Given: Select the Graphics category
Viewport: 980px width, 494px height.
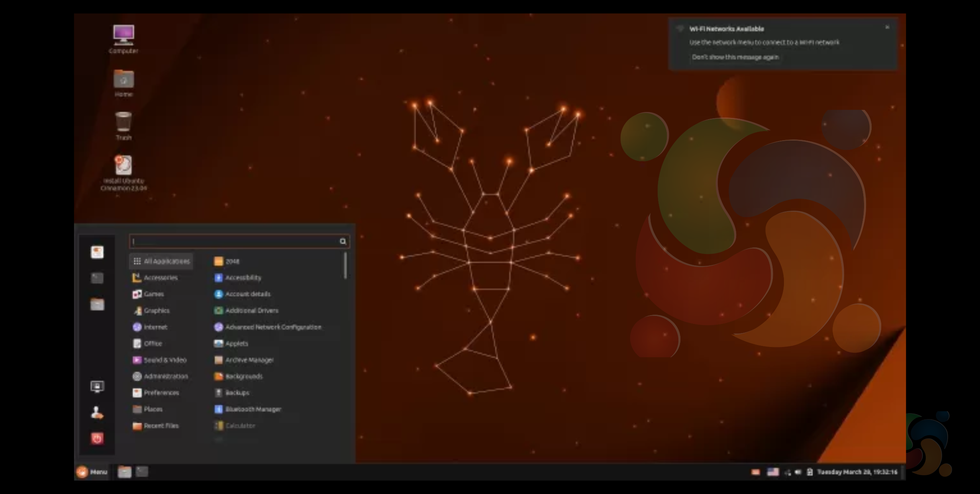Looking at the screenshot, I should [151, 310].
